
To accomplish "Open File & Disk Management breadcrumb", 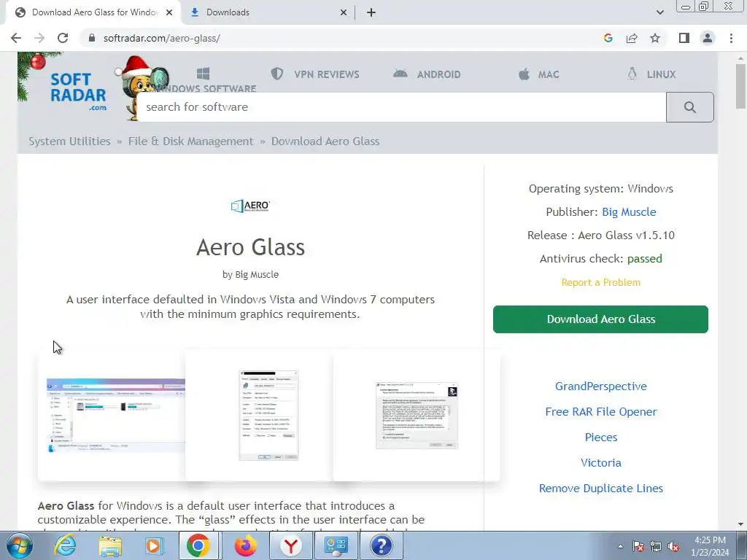I will (190, 141).
